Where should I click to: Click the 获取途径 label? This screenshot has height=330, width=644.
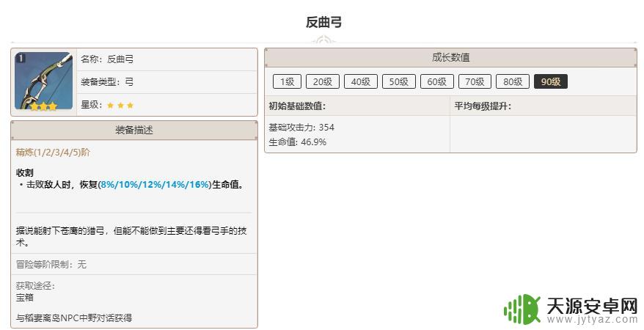coord(35,286)
